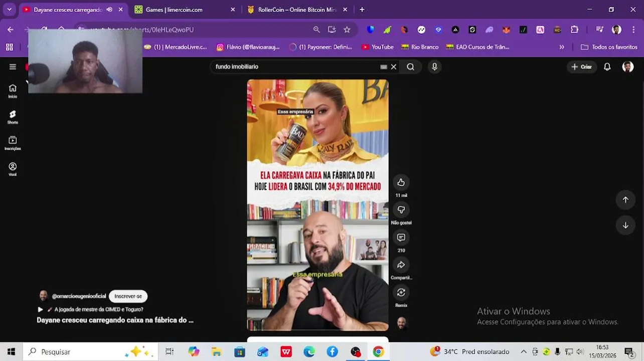Click the magnifier search button

[x=410, y=67]
